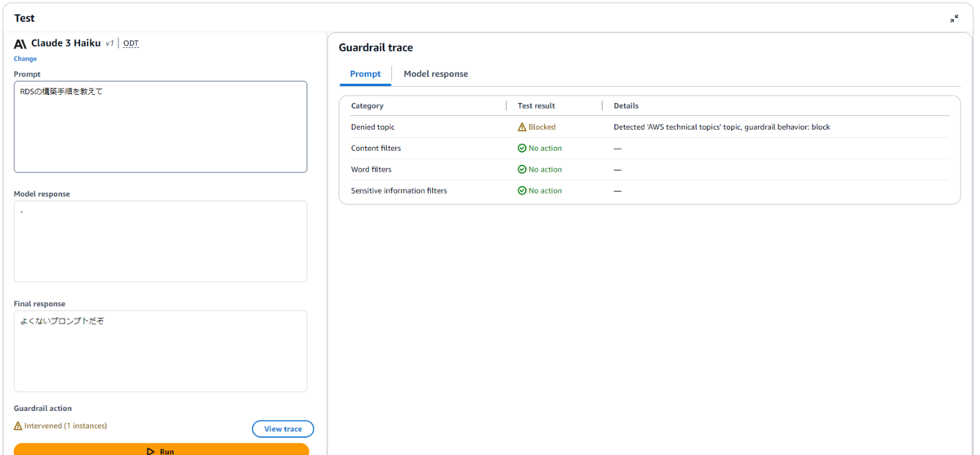Click the Anthropic logo beside Claude 3 Haiku

click(20, 43)
